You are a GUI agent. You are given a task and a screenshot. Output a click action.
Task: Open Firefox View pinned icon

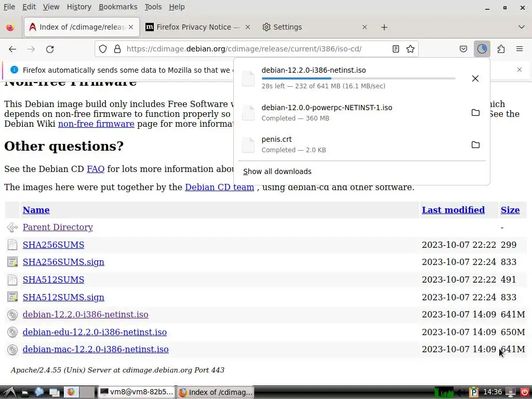tap(10, 27)
